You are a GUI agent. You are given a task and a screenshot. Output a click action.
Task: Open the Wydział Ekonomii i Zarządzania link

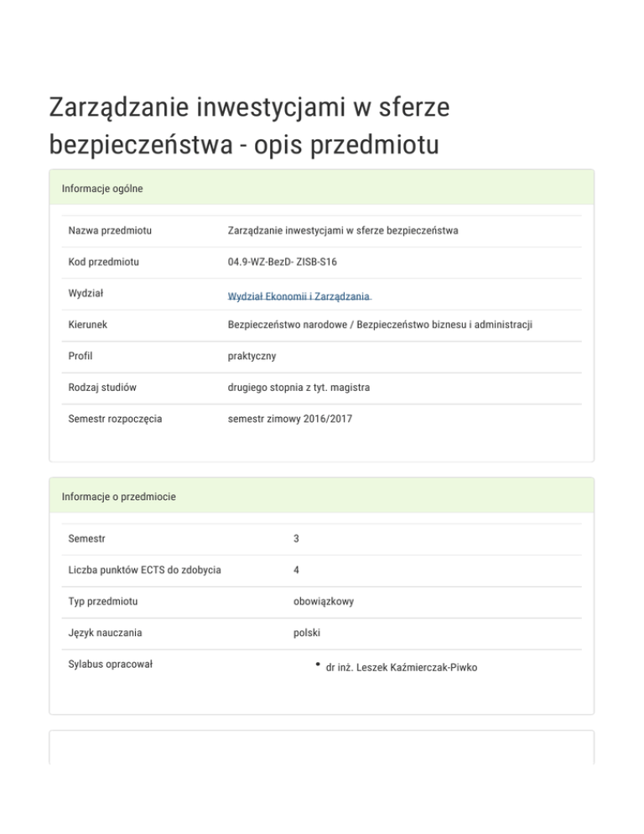299,297
